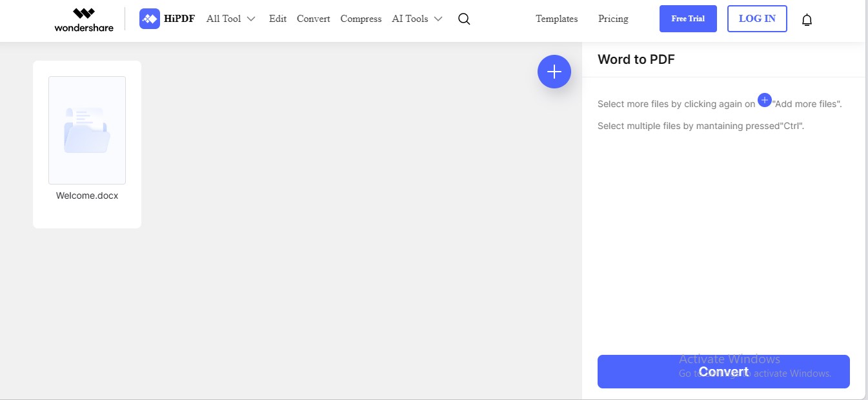
Task: Start the Free Trial
Action: pos(688,19)
